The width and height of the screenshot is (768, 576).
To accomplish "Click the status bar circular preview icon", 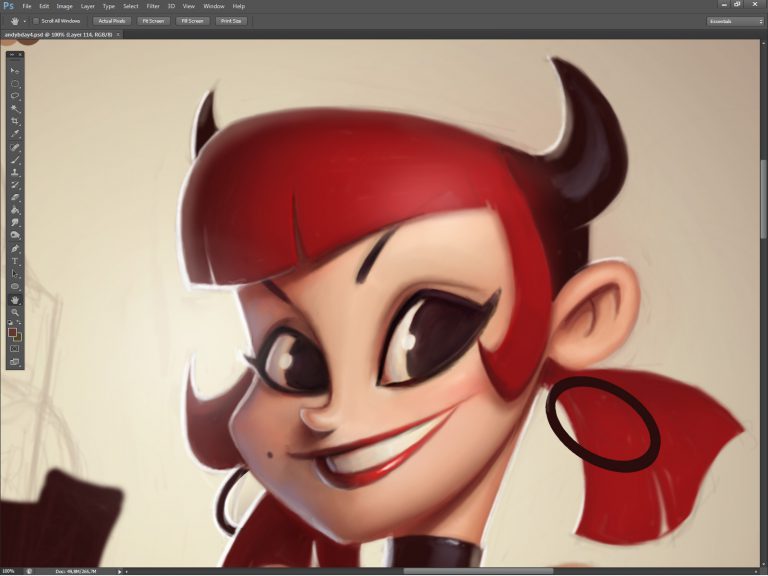I will click(29, 571).
